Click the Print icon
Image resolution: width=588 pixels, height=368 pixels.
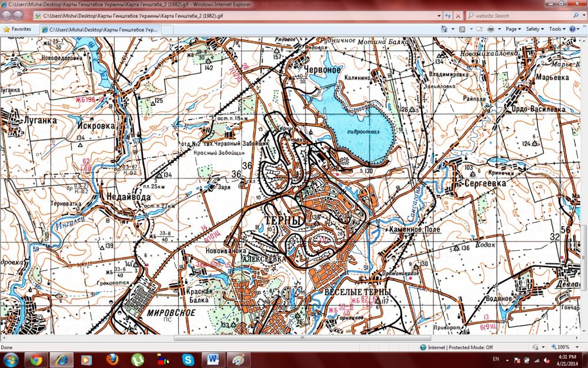point(490,29)
